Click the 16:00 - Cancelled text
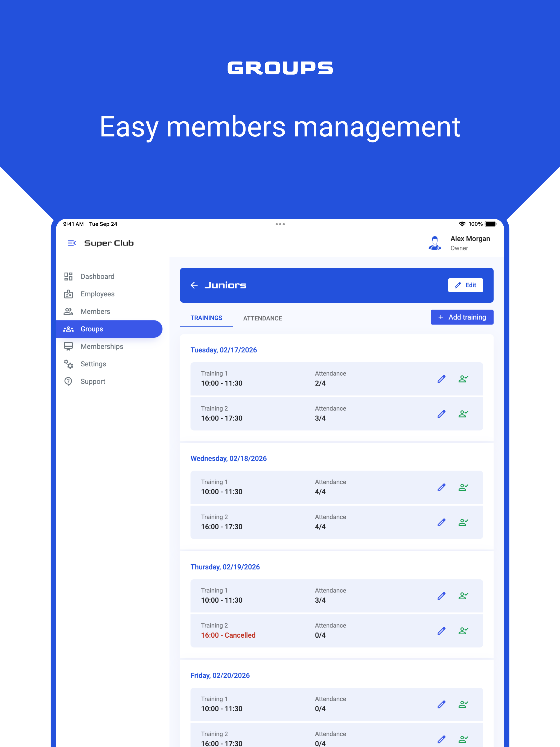The height and width of the screenshot is (747, 560). pos(228,635)
